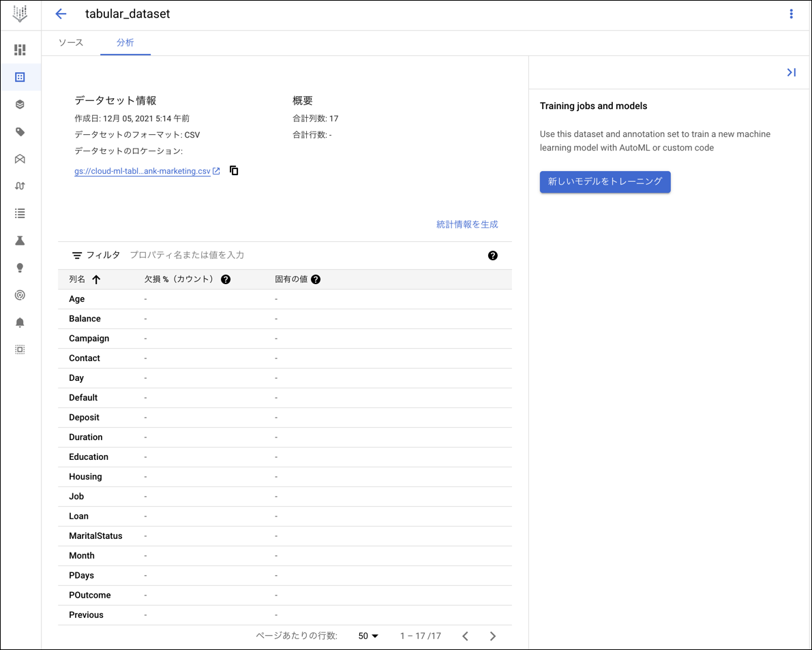Select the Balance row
Screen dimensions: 812x650
pyautogui.click(x=285, y=319)
